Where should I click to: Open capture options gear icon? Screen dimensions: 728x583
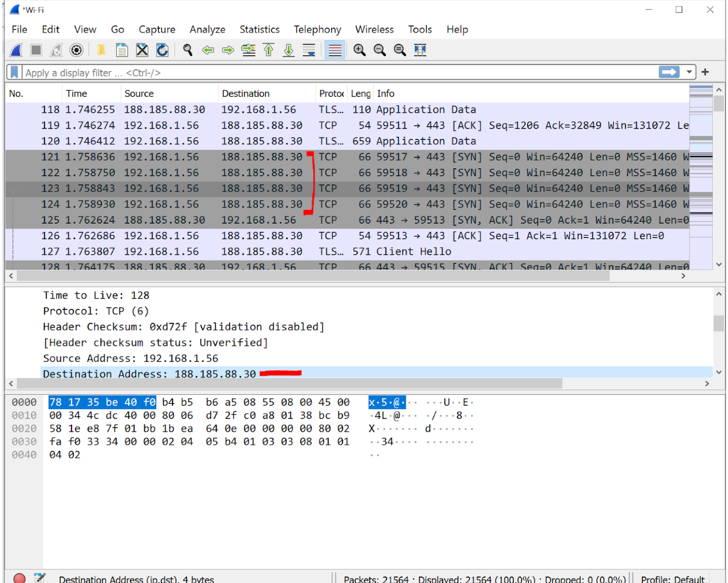click(76, 50)
